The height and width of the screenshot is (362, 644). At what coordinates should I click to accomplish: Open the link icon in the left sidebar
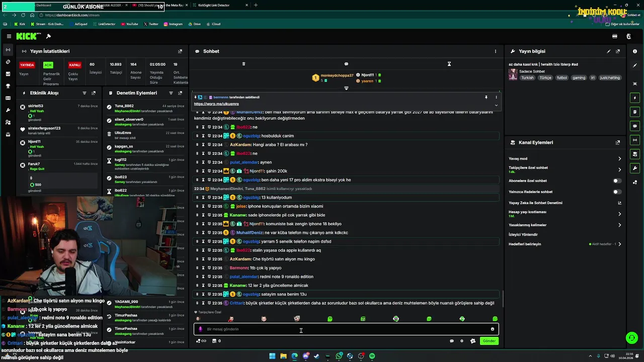[8, 62]
